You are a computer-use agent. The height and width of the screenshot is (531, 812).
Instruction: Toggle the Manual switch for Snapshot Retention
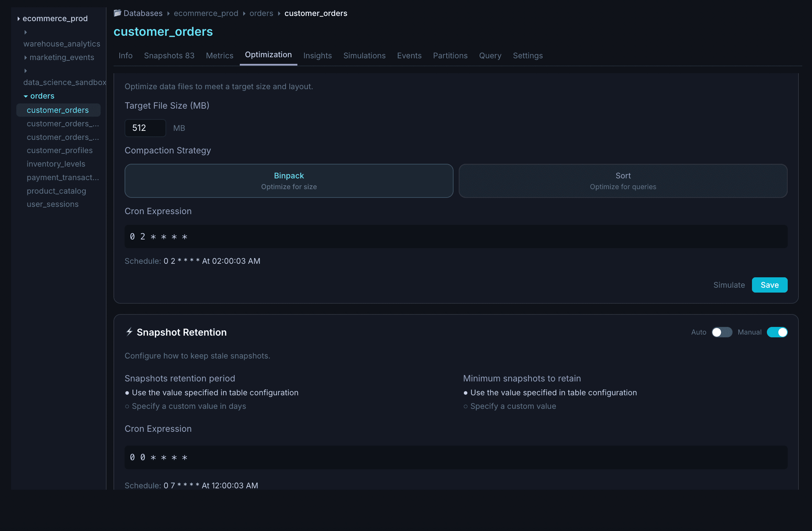point(777,332)
